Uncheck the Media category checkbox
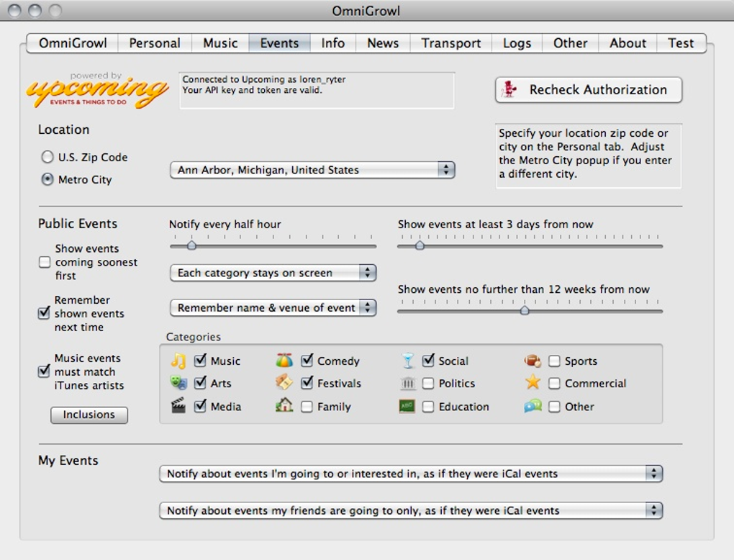Image resolution: width=734 pixels, height=560 pixels. pos(200,405)
